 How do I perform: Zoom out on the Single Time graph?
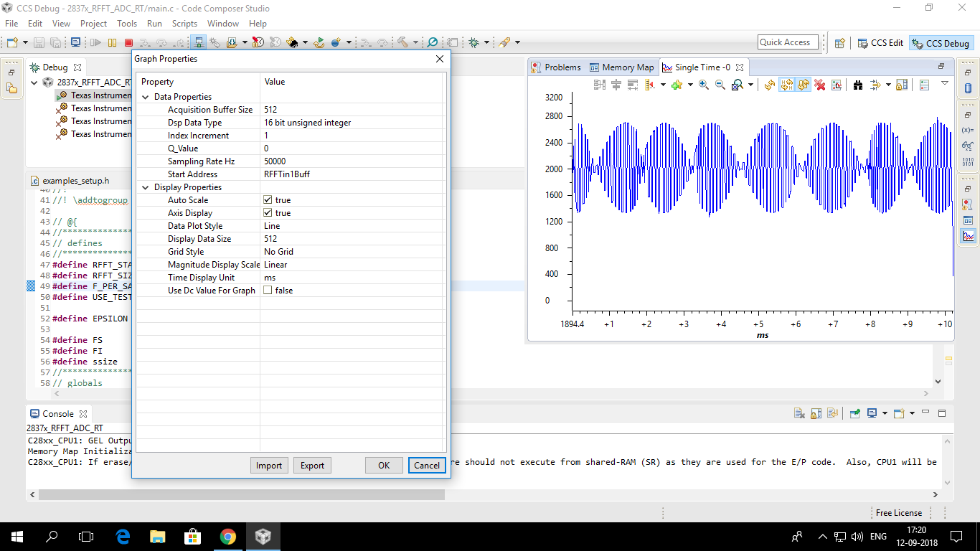point(720,85)
